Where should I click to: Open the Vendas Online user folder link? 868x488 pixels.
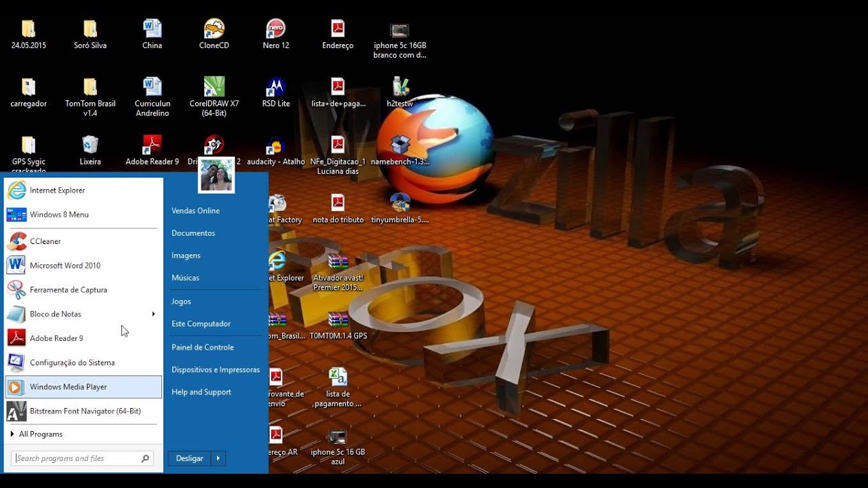tap(195, 211)
